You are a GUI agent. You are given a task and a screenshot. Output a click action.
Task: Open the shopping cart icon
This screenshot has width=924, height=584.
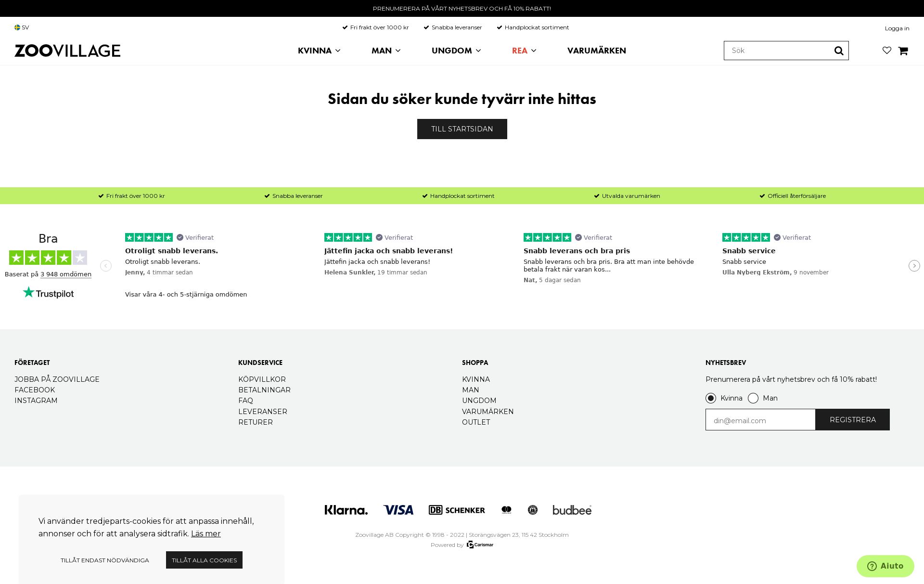(x=903, y=51)
